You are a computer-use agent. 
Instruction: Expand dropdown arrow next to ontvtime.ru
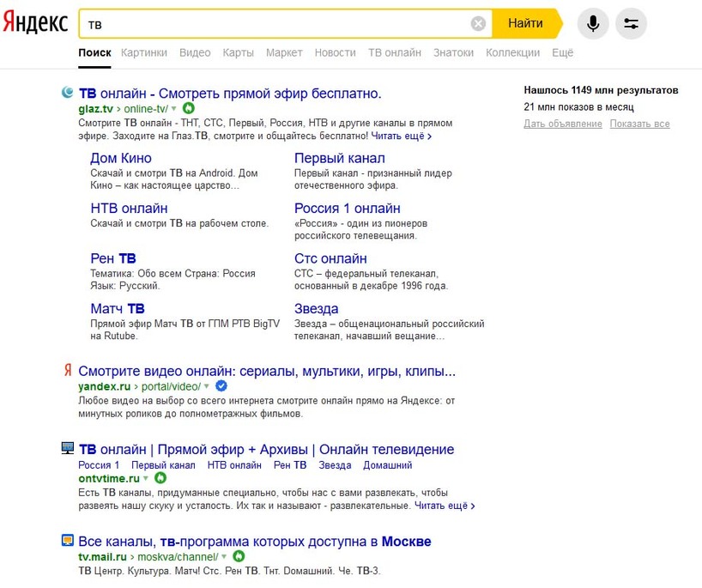click(146, 478)
